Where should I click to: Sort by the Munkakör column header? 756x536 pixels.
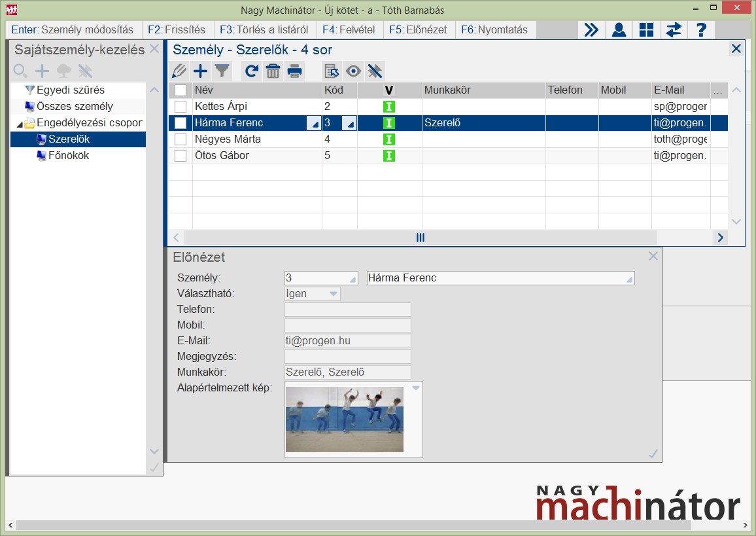tap(483, 90)
